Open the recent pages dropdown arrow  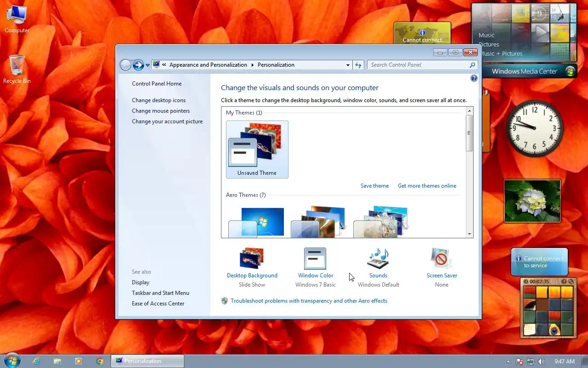click(147, 65)
